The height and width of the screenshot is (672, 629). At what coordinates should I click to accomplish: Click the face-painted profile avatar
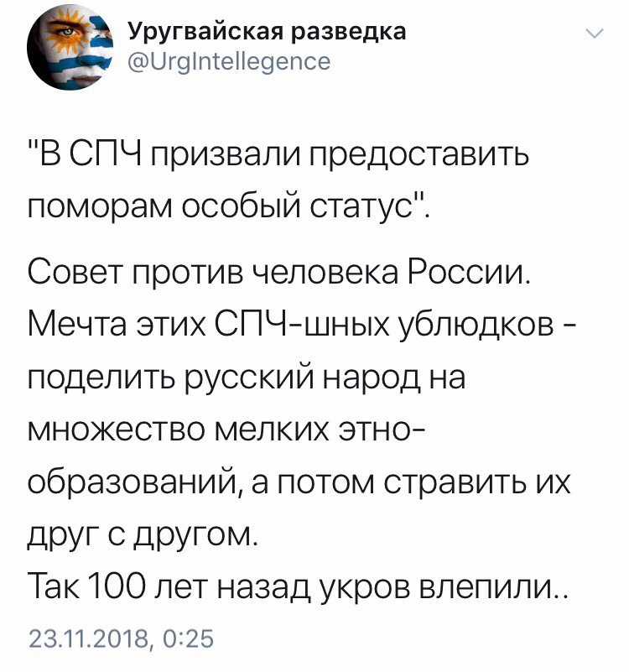click(70, 47)
